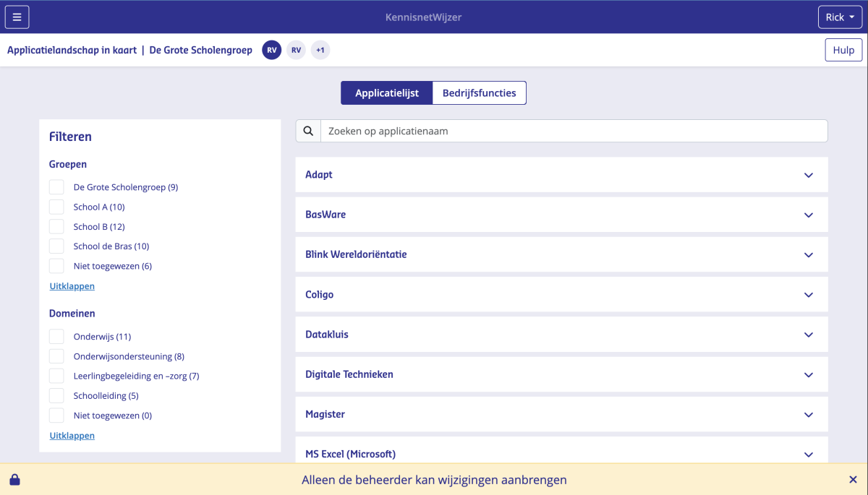Open the hamburger menu
This screenshot has height=495, width=868.
(x=17, y=17)
